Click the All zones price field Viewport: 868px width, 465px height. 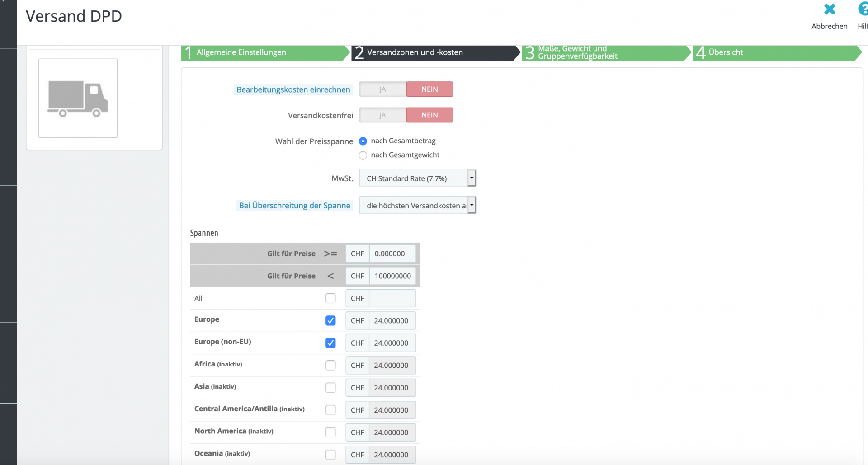click(x=392, y=299)
